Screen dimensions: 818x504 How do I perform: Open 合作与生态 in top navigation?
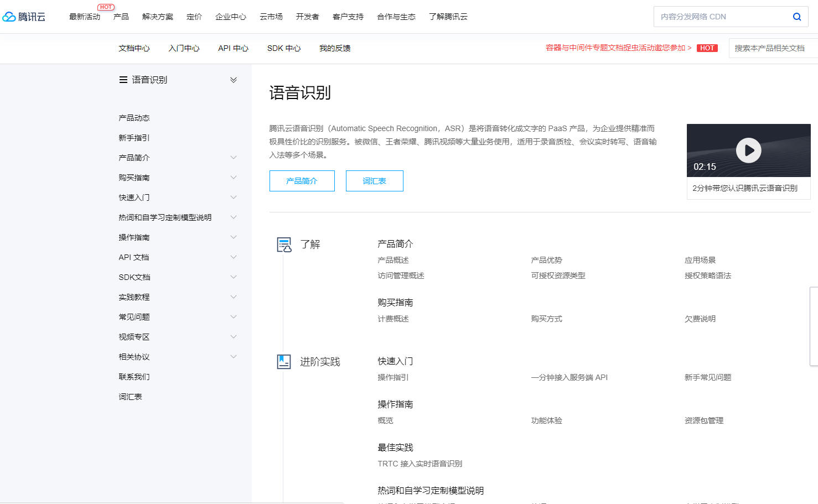pos(396,17)
